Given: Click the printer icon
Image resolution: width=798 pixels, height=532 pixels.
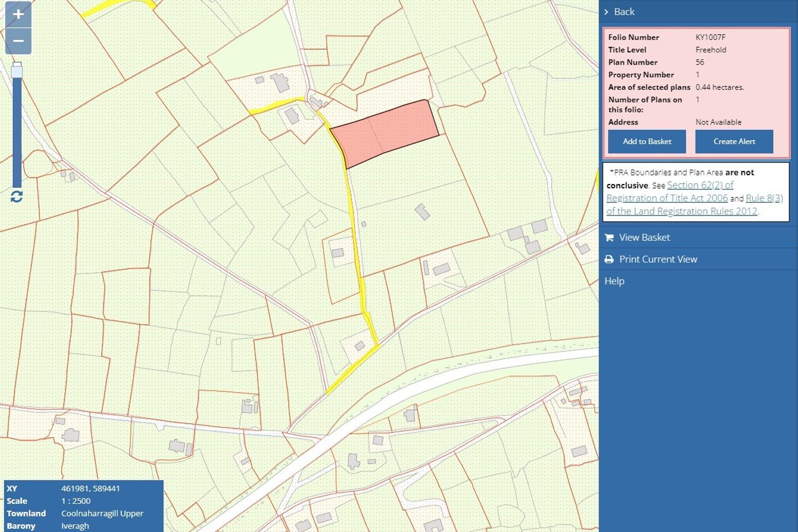Looking at the screenshot, I should (609, 259).
